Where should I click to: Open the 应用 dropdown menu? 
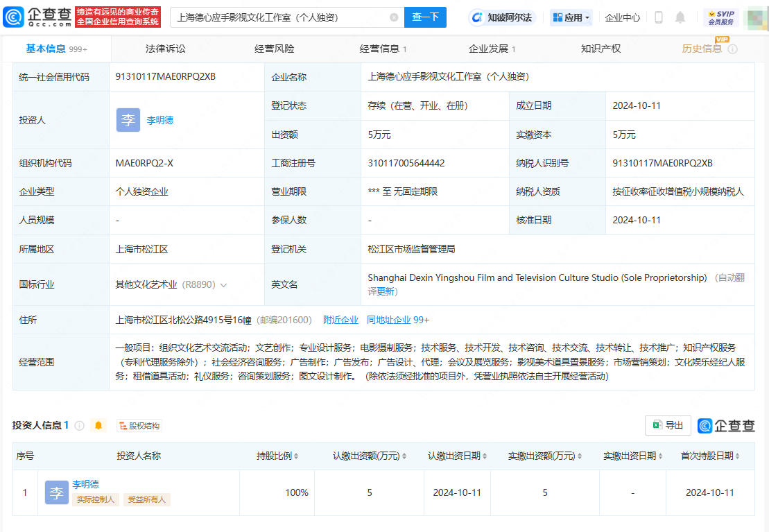571,17
